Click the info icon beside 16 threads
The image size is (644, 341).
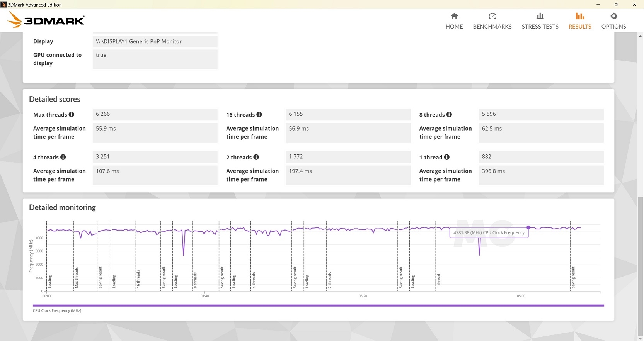pyautogui.click(x=259, y=115)
